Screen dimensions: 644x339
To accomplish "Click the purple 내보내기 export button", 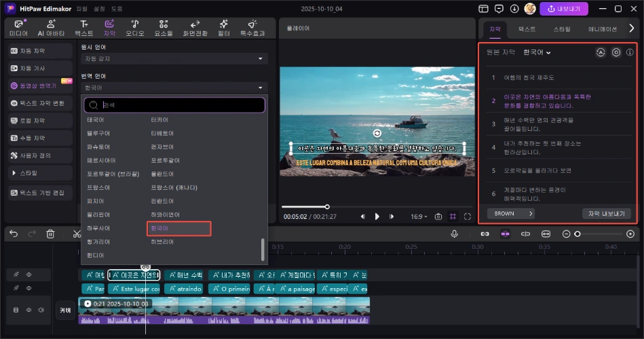I will click(x=563, y=9).
